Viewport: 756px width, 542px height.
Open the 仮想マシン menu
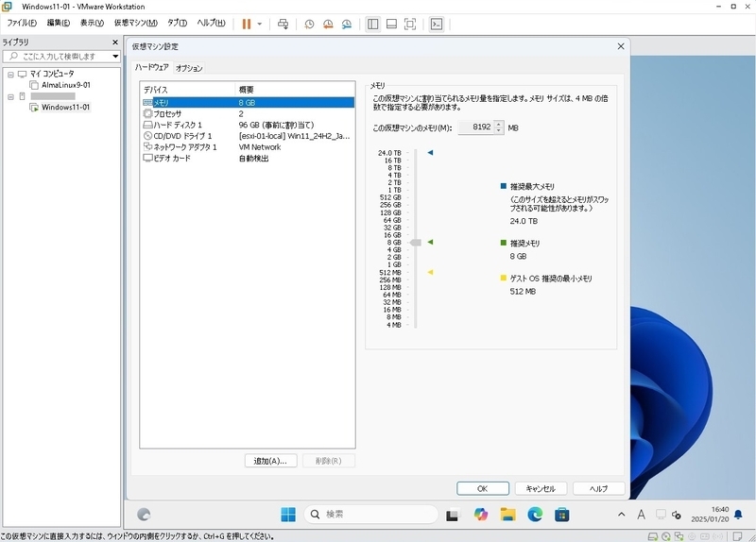(x=135, y=23)
